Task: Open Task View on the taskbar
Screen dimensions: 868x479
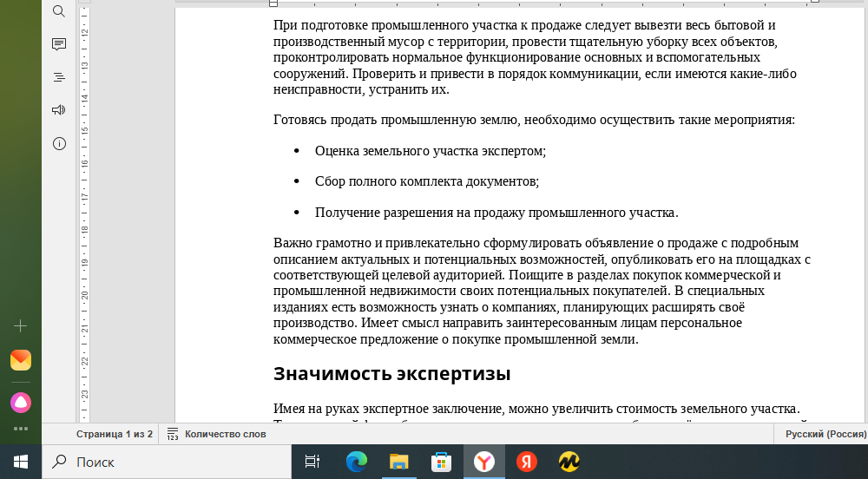Action: click(x=312, y=462)
